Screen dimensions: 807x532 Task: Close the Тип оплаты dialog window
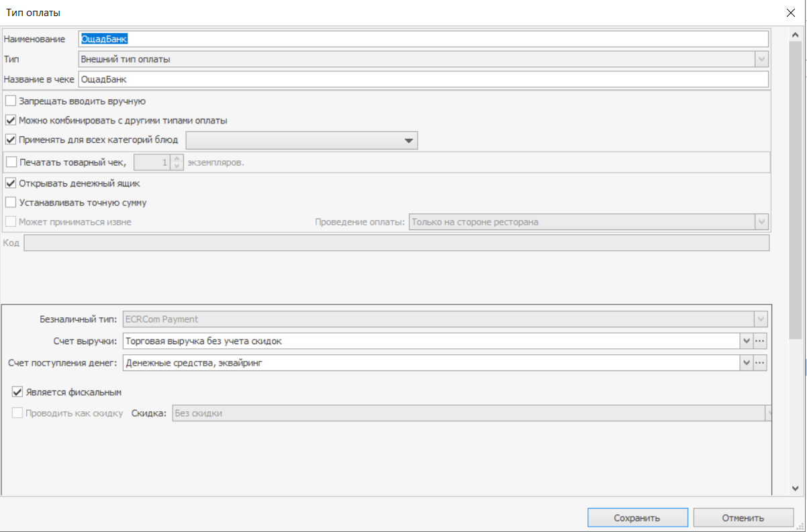(x=790, y=13)
